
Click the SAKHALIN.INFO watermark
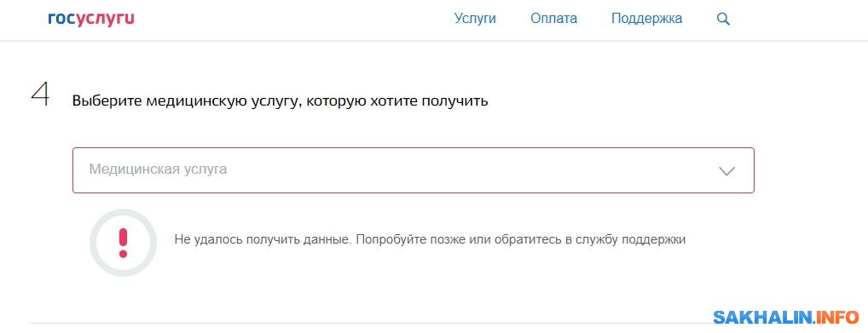click(786, 317)
